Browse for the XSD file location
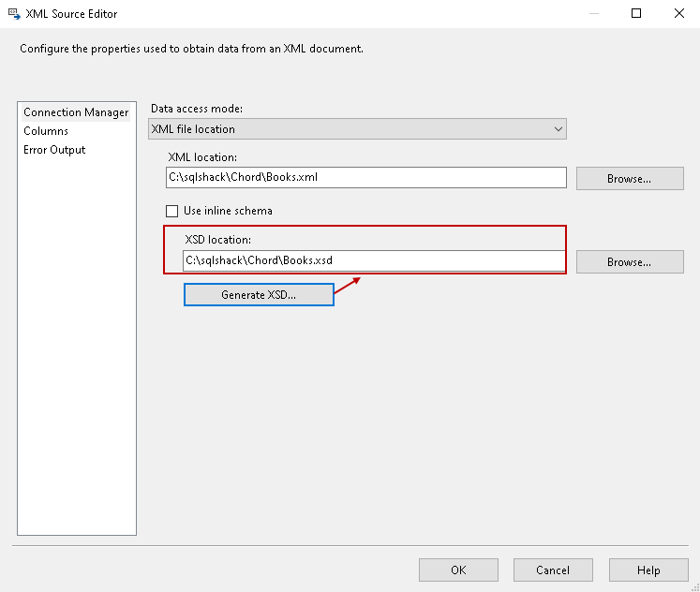 629,262
